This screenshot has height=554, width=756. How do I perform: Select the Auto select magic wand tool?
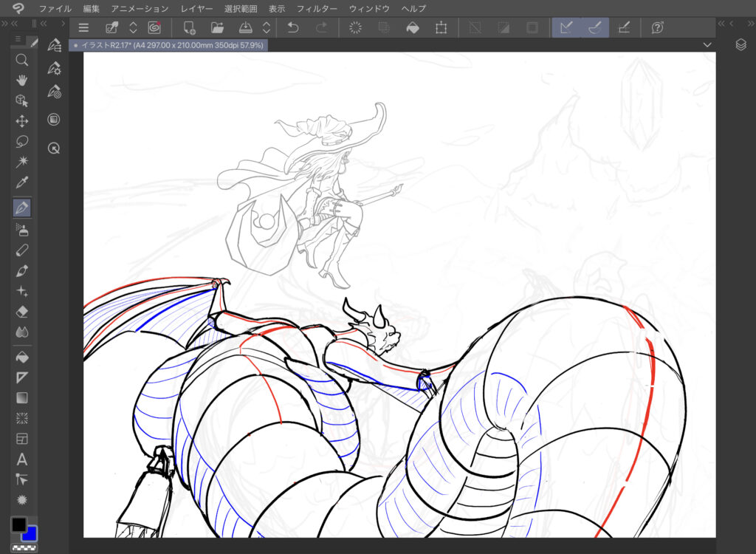(22, 162)
